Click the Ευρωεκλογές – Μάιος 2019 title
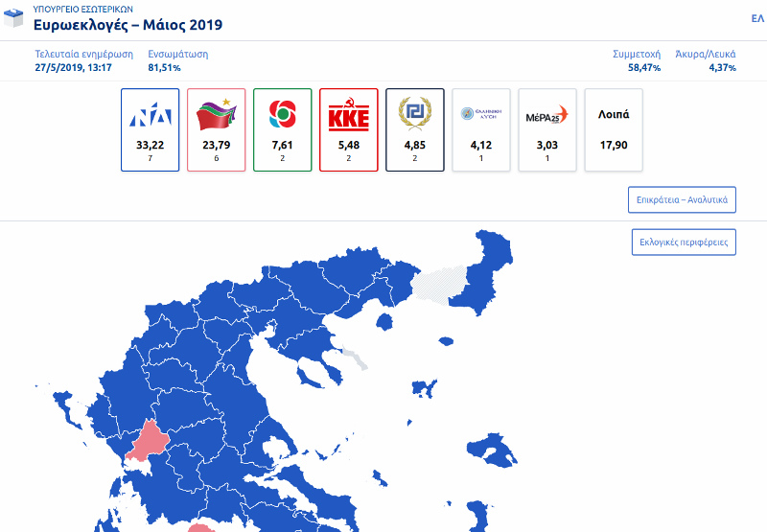The width and height of the screenshot is (767, 532). [128, 25]
